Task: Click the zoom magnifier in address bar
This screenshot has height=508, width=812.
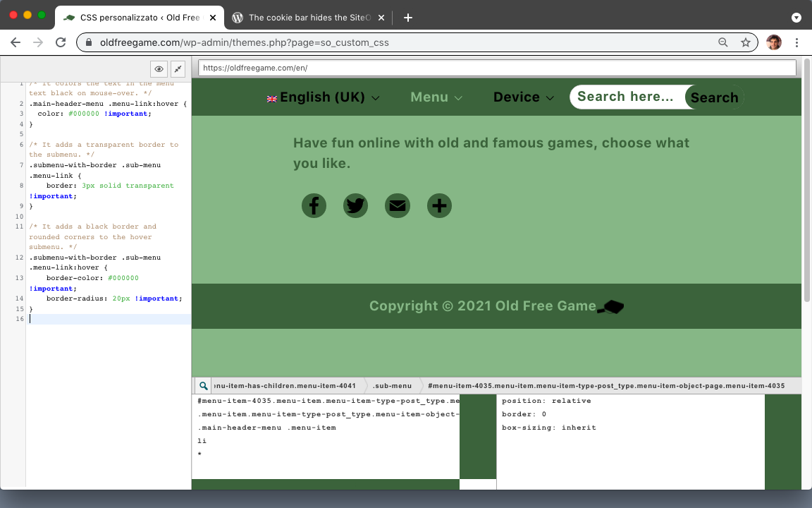Action: pyautogui.click(x=723, y=42)
